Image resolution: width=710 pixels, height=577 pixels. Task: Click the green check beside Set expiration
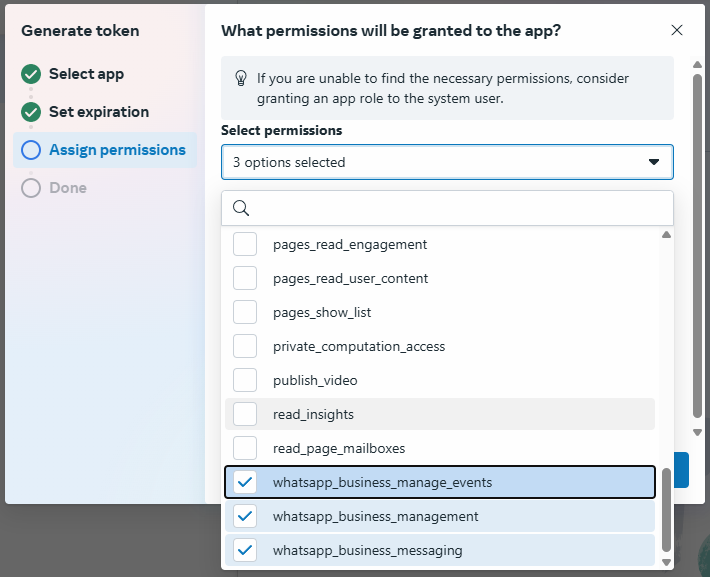click(31, 112)
